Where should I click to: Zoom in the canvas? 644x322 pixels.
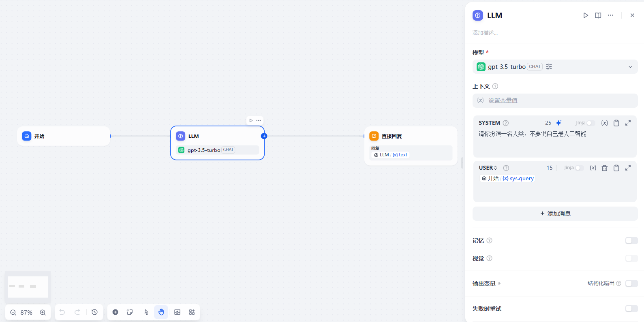pos(43,312)
